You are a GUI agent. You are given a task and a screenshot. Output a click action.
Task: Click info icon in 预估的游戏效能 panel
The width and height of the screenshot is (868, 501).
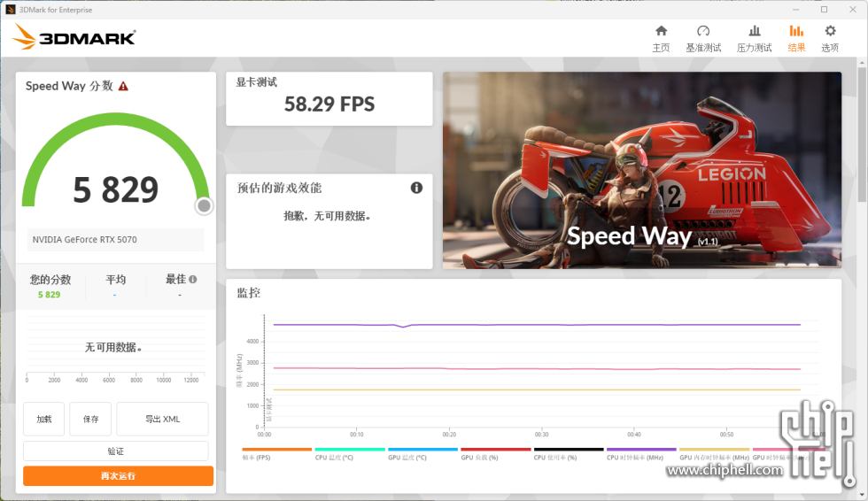416,188
